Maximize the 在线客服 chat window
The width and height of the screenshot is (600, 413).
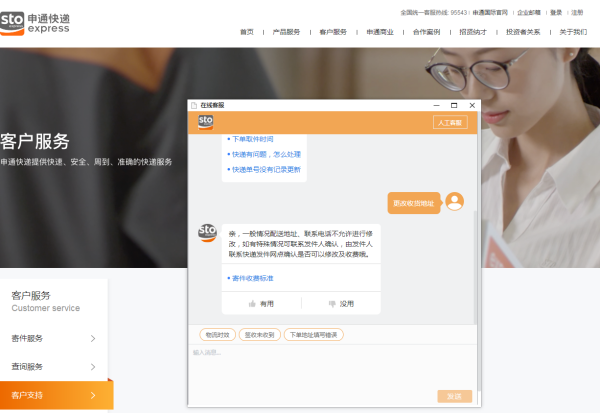tap(454, 105)
